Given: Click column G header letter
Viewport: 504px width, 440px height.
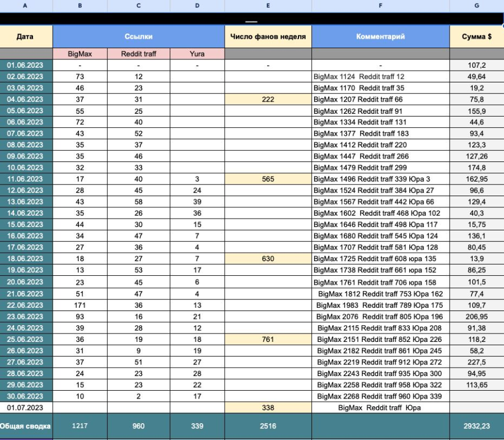Looking at the screenshot, I should click(x=477, y=6).
